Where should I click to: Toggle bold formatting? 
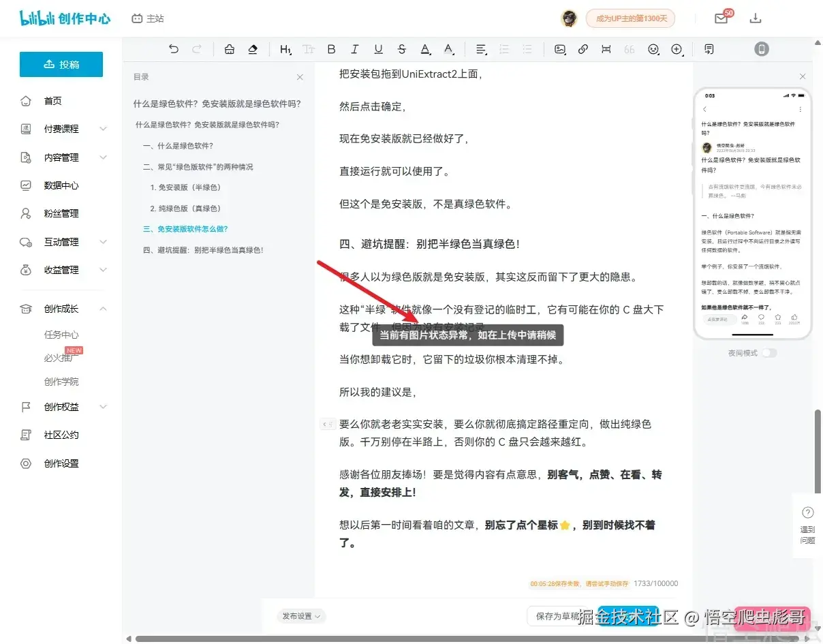[x=331, y=49]
